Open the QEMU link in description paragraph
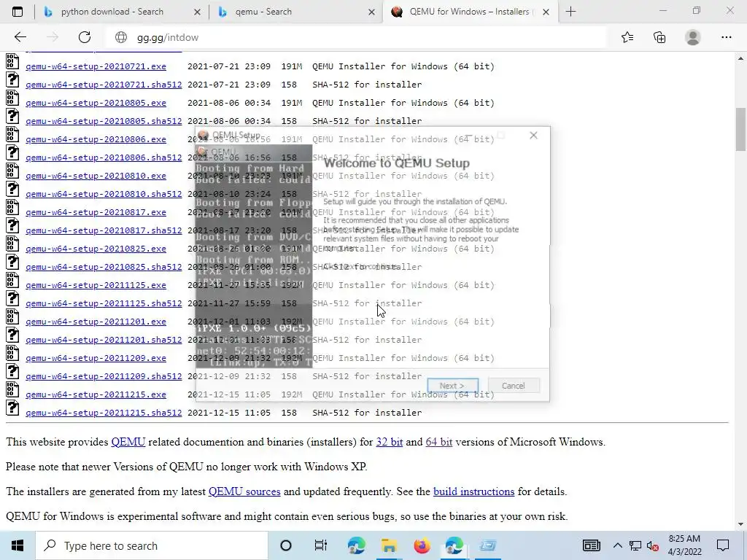747x560 pixels. pos(128,442)
